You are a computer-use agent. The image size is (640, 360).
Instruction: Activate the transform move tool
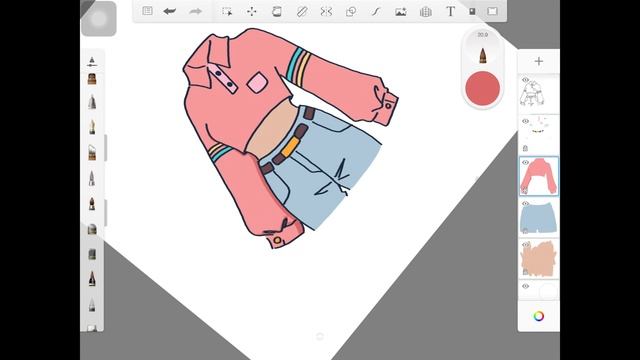[x=252, y=11]
